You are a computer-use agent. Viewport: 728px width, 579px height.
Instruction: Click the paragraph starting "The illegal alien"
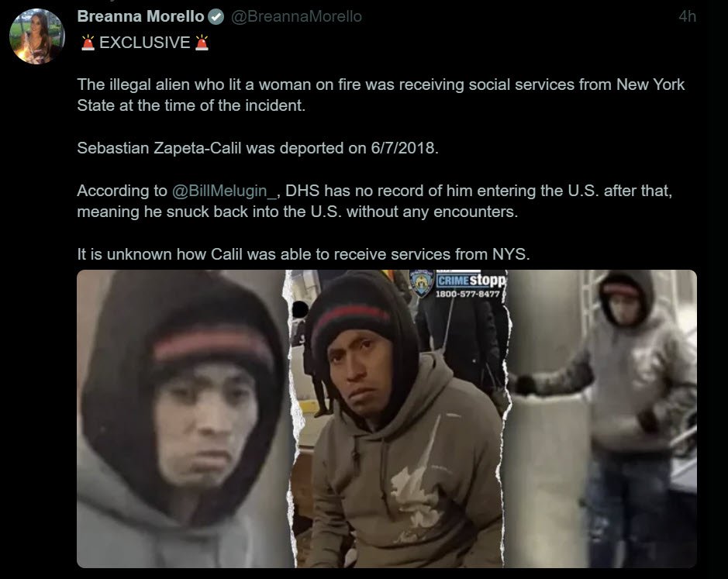coord(381,95)
